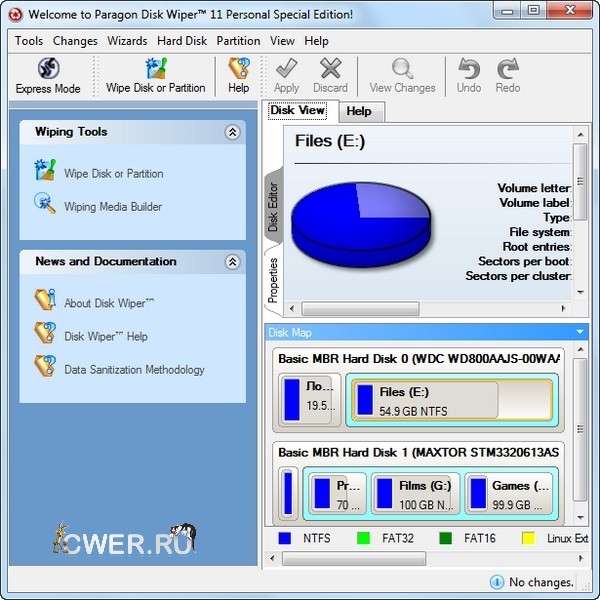
Task: Select the Disk Editor vertical tab
Action: pos(273,207)
